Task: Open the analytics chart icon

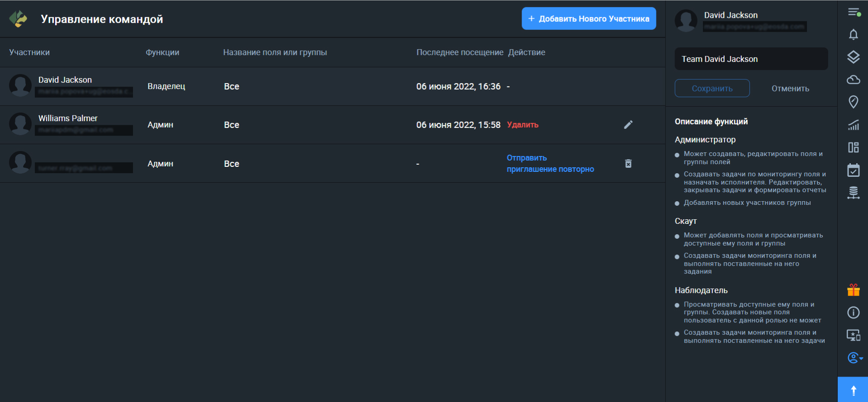Action: click(853, 125)
